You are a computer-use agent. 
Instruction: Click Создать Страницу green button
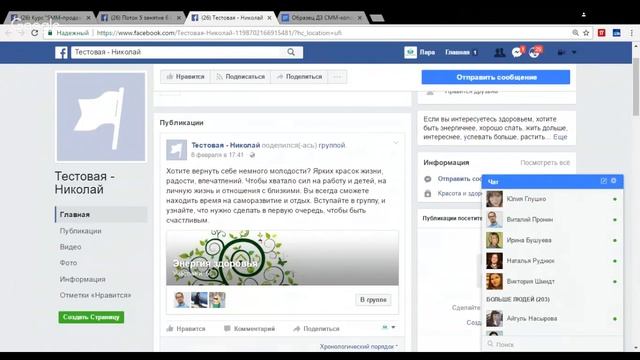(91, 317)
